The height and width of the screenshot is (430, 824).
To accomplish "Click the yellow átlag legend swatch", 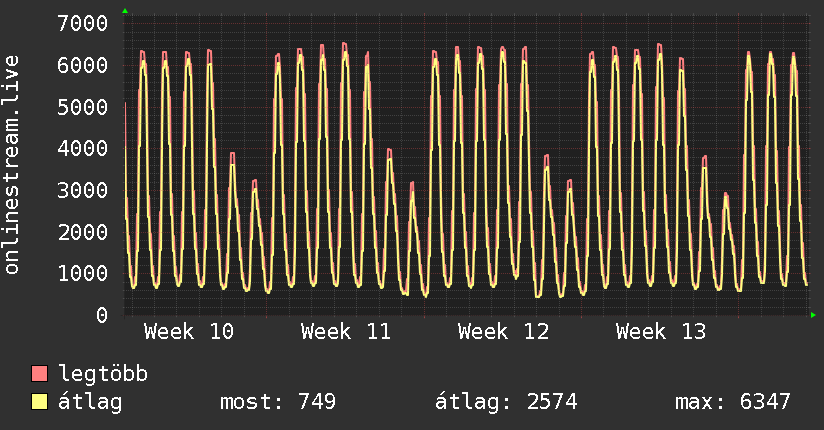I will click(x=39, y=402).
